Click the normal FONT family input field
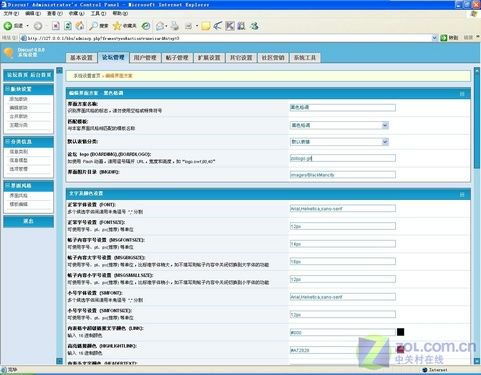Viewport: 481px width, 375px height. click(x=343, y=209)
